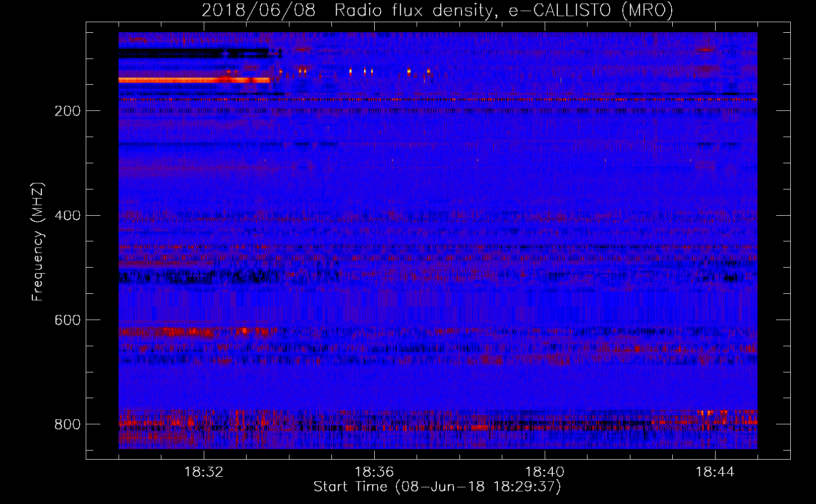Click the '600' frequency tick label
The height and width of the screenshot is (504, 816).
tap(68, 321)
